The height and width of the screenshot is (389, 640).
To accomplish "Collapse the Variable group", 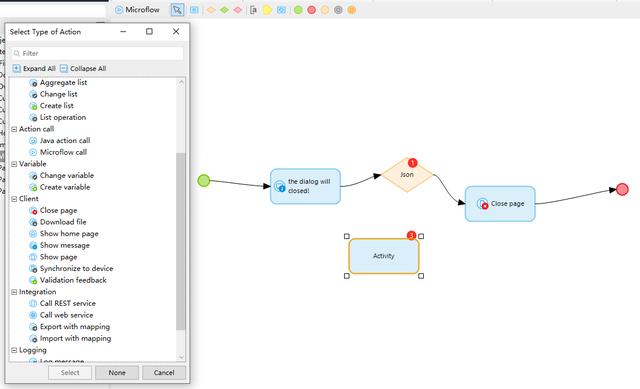I will pos(14,164).
